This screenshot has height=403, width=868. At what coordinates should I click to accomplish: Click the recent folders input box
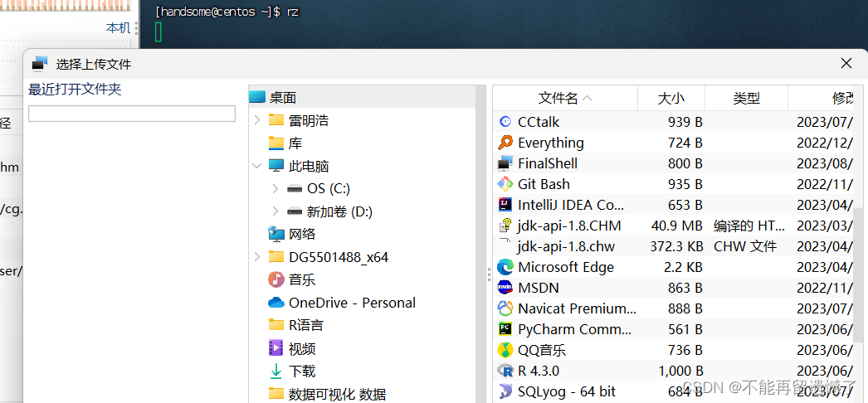click(x=132, y=114)
